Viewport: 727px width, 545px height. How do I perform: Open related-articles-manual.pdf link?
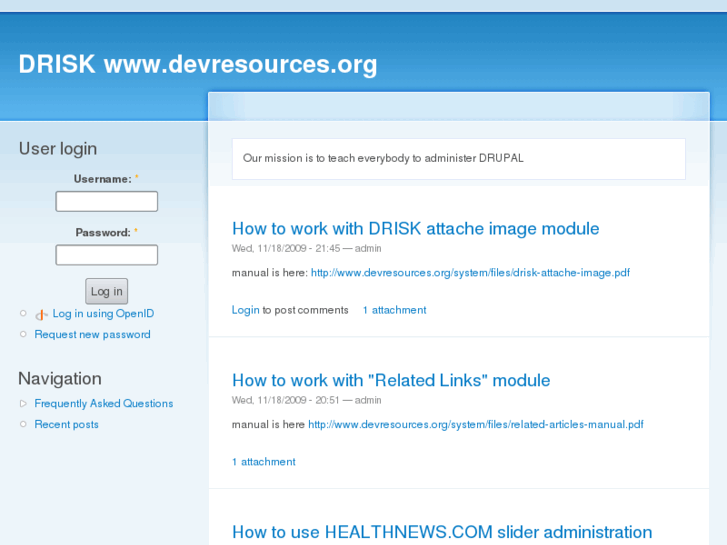(x=476, y=424)
